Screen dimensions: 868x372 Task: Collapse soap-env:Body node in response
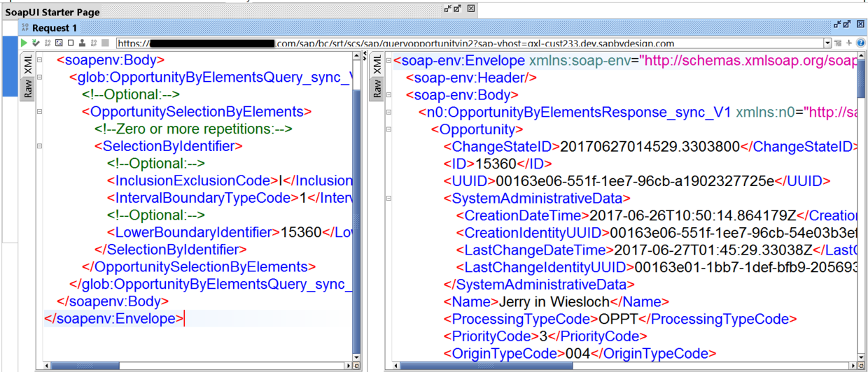pyautogui.click(x=388, y=94)
